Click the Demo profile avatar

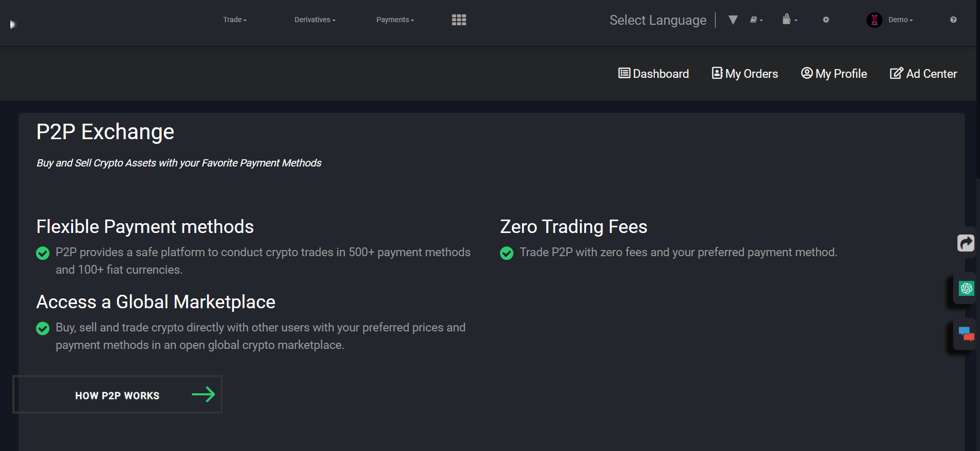click(x=874, y=20)
